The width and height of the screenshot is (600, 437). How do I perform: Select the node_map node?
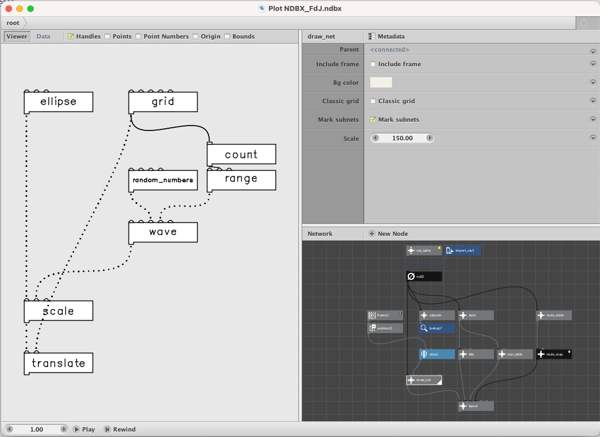(x=554, y=354)
